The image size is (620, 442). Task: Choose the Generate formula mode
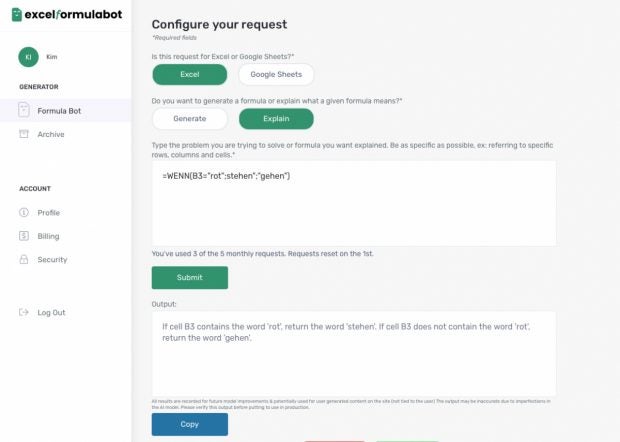coord(189,119)
